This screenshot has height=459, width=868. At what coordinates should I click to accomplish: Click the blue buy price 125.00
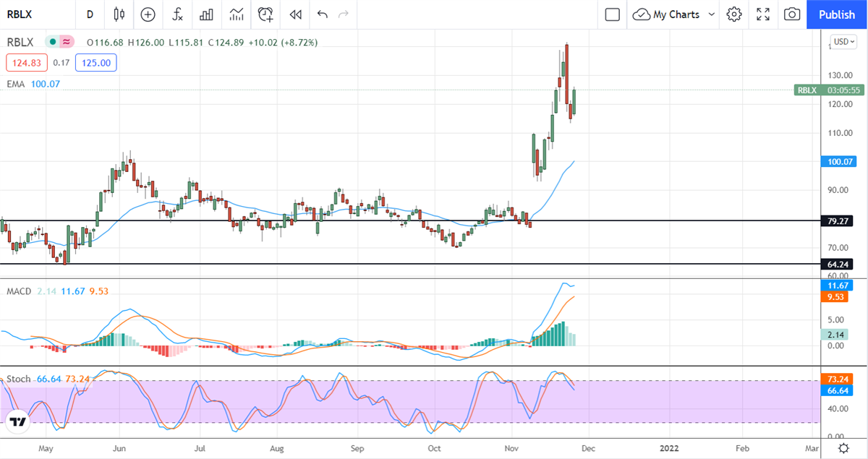coord(95,63)
